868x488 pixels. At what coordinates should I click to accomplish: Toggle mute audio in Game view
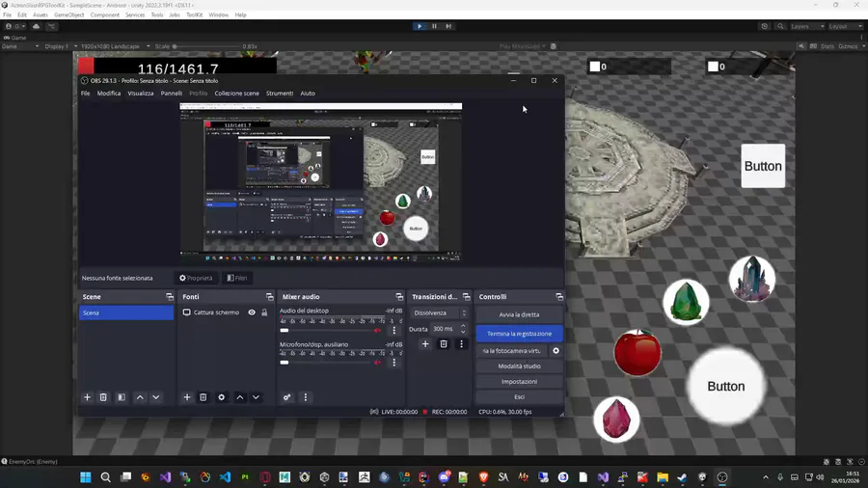tap(801, 46)
